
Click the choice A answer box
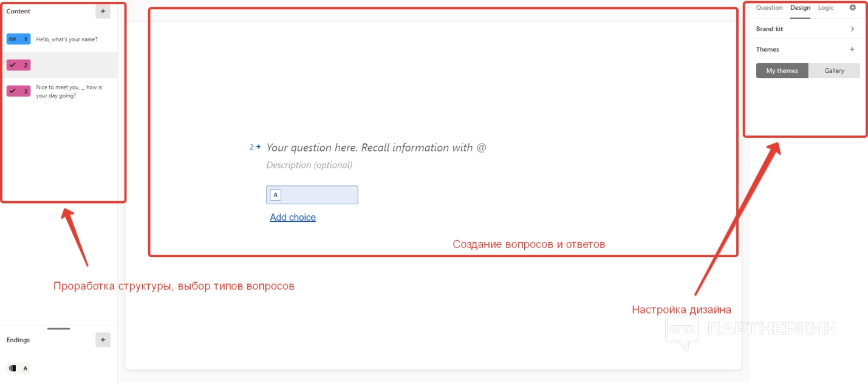tap(312, 195)
